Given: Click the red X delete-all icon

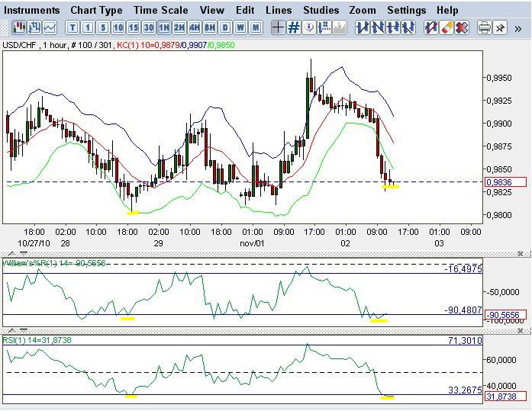Looking at the screenshot, I should pos(462,27).
